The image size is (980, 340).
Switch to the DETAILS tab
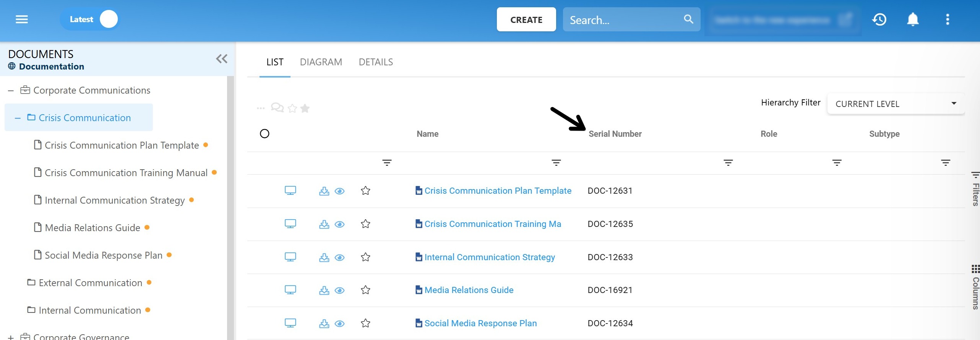(375, 62)
